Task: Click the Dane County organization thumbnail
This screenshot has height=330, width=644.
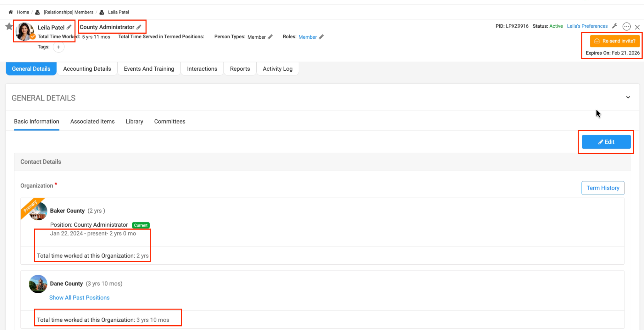Action: point(38,284)
